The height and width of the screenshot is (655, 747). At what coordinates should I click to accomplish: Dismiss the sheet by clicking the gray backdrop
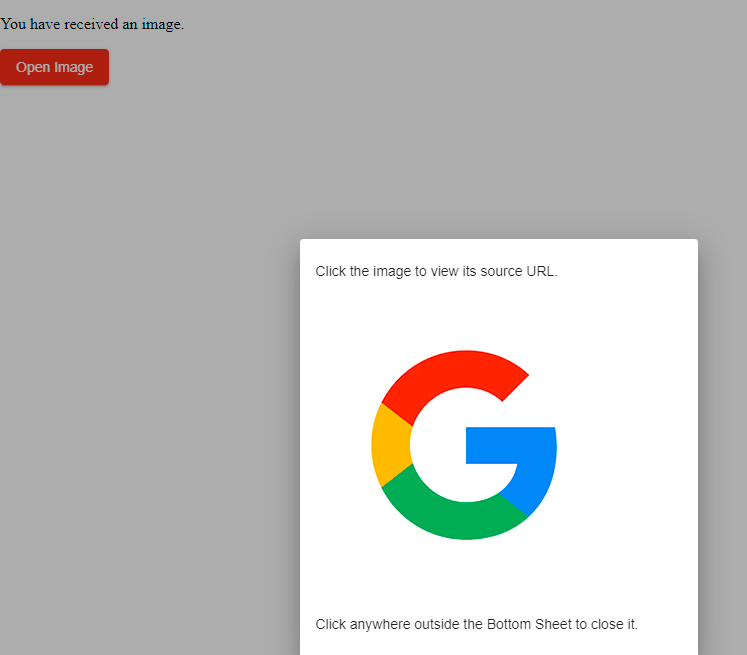(x=150, y=400)
